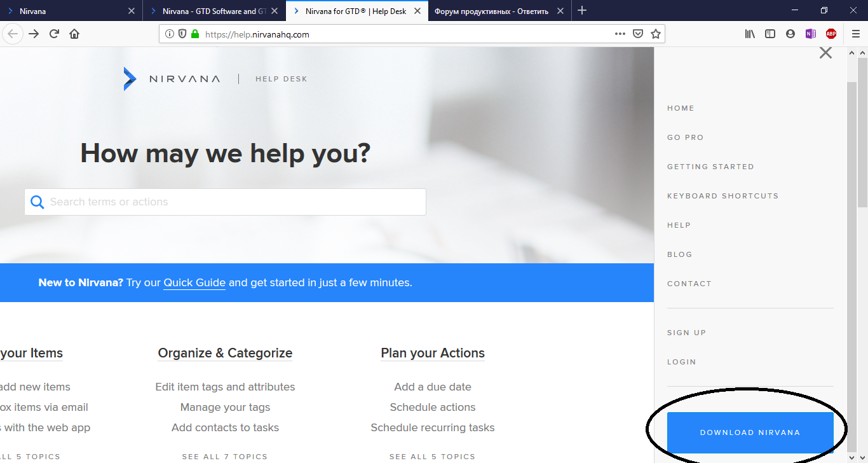868x463 pixels.
Task: Go to the browser home page icon
Action: point(74,34)
